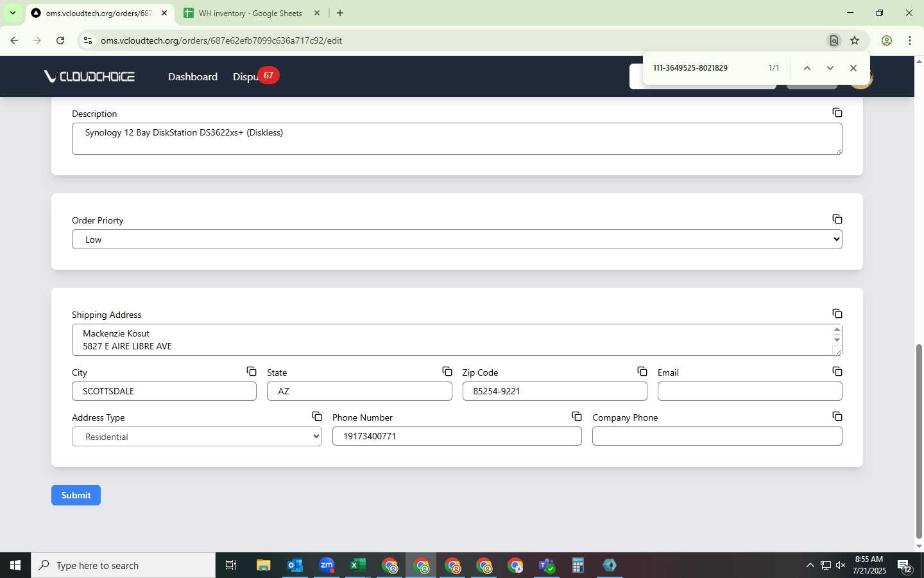Click the page vertical scrollbar thumb
Image resolution: width=924 pixels, height=578 pixels.
(x=919, y=442)
